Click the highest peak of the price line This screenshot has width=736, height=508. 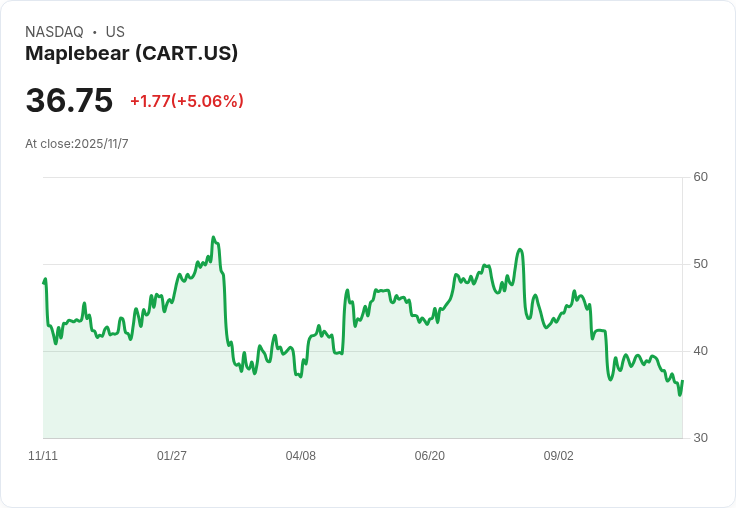[213, 238]
